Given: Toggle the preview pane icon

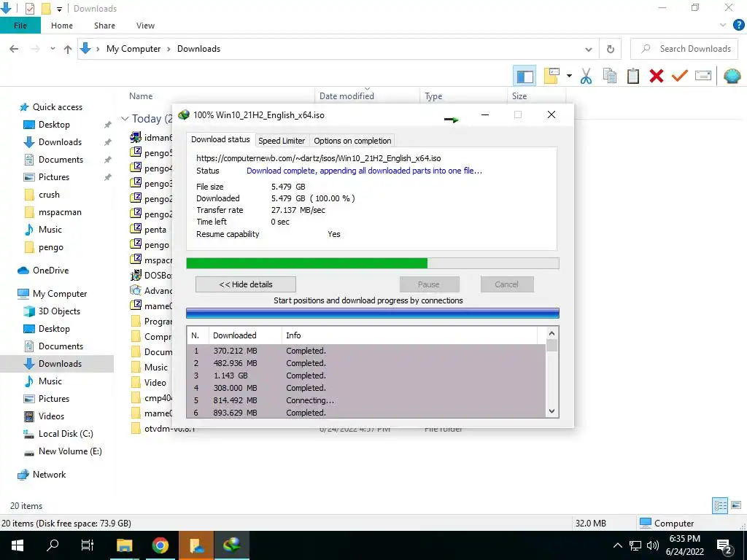Looking at the screenshot, I should (525, 76).
